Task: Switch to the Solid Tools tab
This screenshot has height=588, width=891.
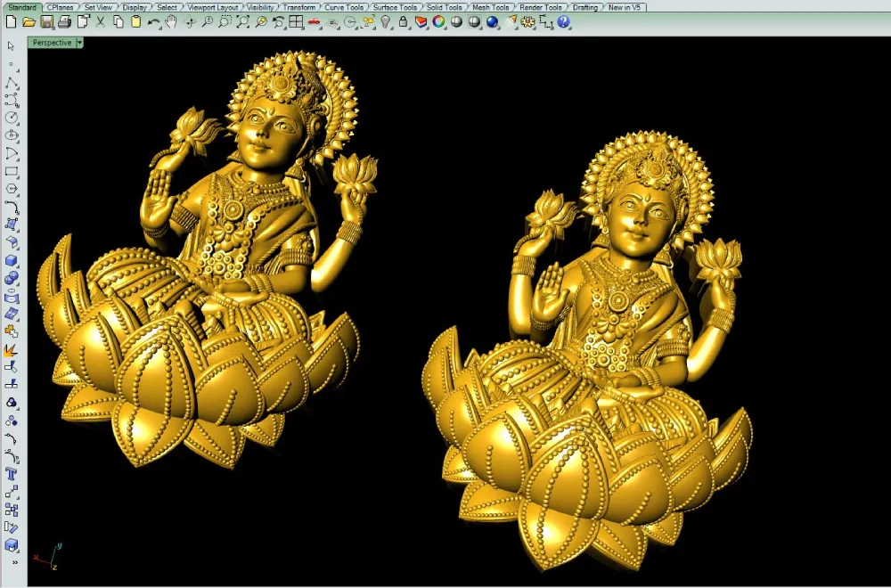Action: [444, 7]
